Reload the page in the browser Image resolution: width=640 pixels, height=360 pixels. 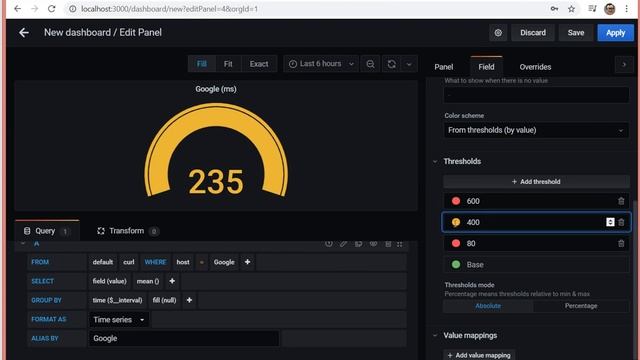pyautogui.click(x=51, y=9)
